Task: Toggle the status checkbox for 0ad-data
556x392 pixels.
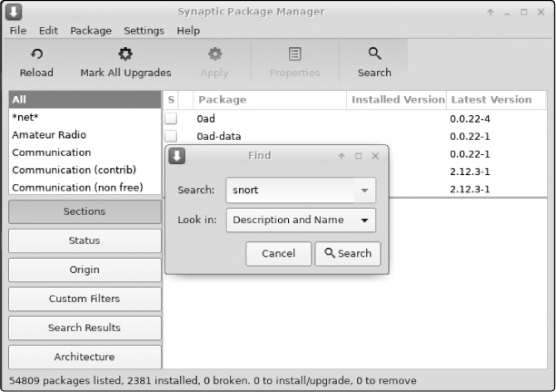Action: pyautogui.click(x=171, y=136)
